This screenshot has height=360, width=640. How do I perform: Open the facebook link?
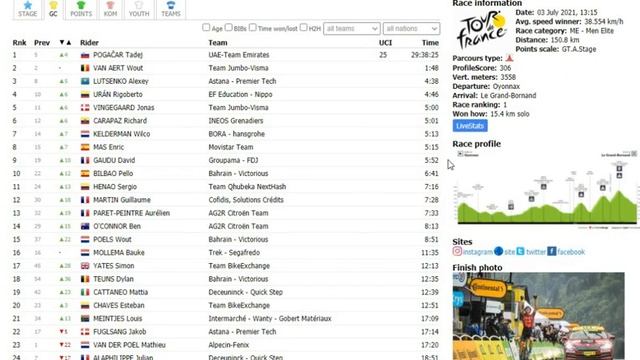[x=571, y=252]
